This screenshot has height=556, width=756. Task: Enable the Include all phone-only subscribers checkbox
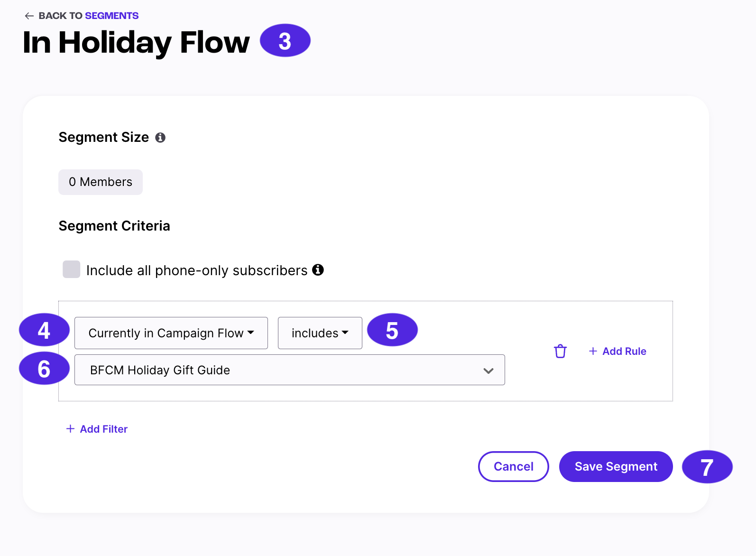[x=71, y=269]
